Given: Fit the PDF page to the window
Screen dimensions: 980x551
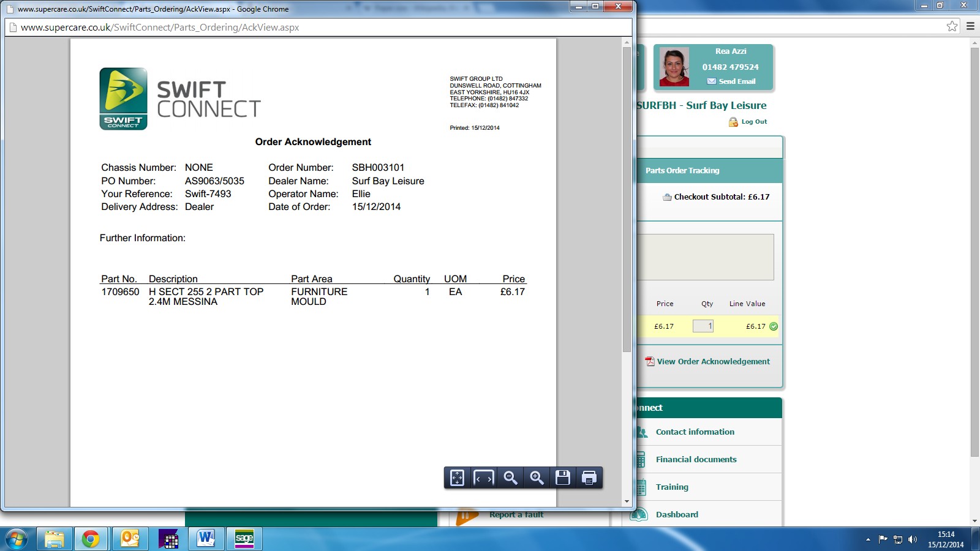Looking at the screenshot, I should (x=458, y=478).
